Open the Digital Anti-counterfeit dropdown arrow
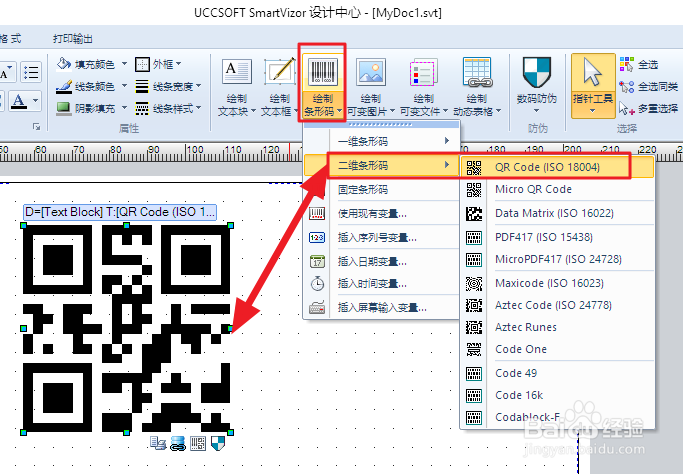683x474 pixels. coord(537,111)
